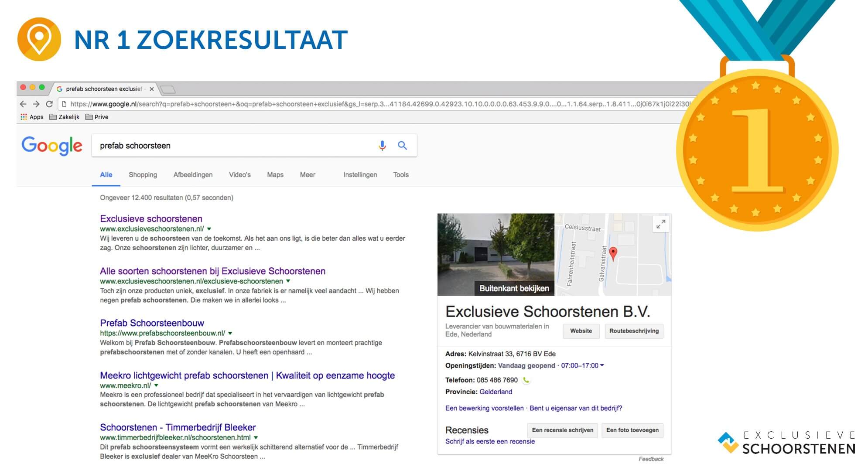Open Schoorstenen - Timmerbedrijf Bleeker result
The width and height of the screenshot is (868, 467).
[178, 427]
